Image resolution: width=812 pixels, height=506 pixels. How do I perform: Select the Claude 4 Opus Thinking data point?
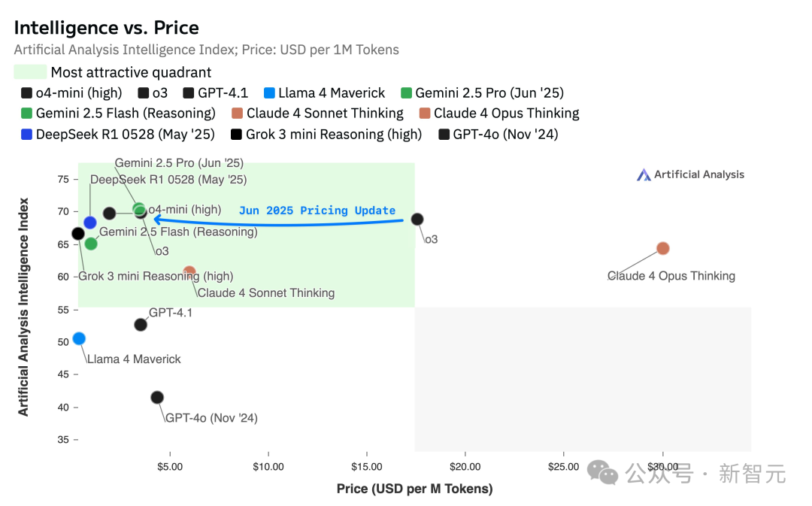tap(663, 249)
